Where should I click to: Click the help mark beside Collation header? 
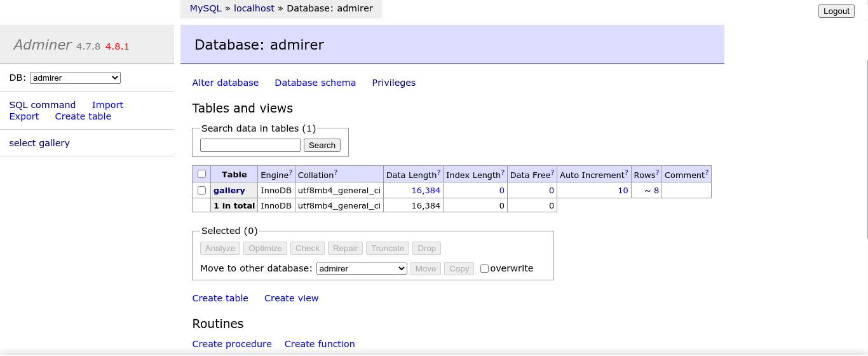[x=336, y=172]
